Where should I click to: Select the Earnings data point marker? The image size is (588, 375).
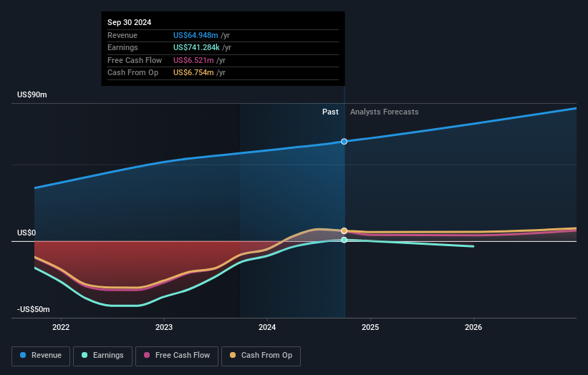(x=344, y=240)
